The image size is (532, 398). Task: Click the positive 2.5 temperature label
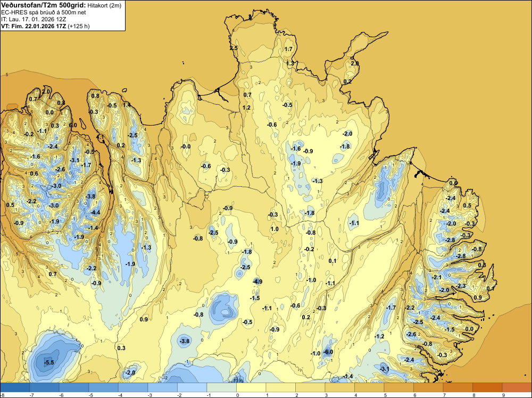pos(234,48)
